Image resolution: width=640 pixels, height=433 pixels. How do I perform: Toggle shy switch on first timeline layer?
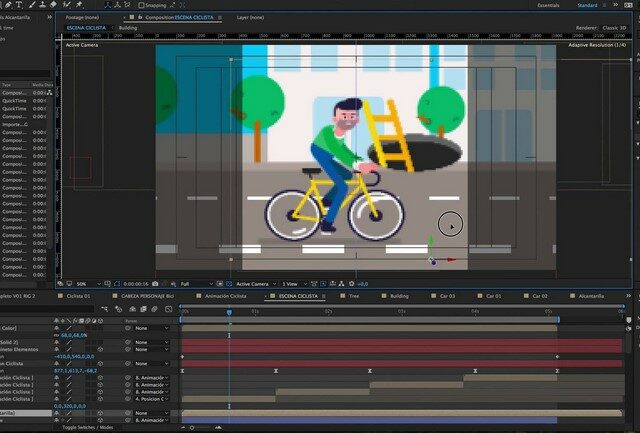57,328
